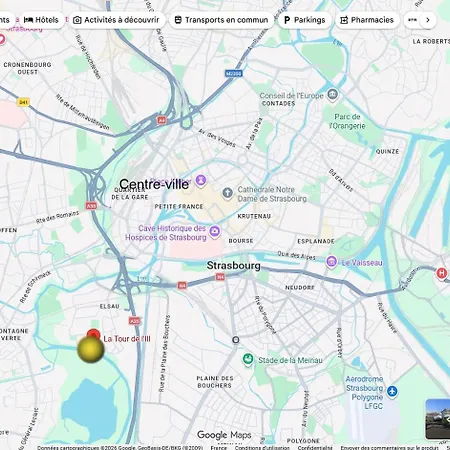Open the Aérodrome Strasbourg Polygone airplane marker

pos(392,391)
